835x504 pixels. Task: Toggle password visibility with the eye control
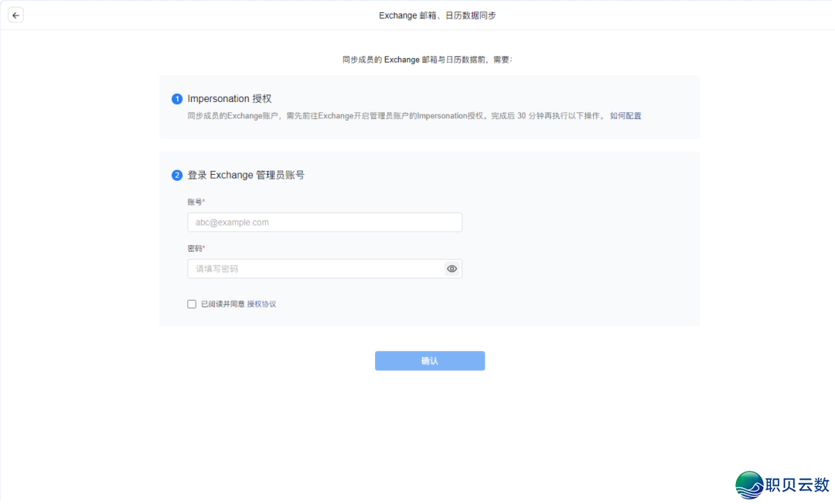click(452, 268)
